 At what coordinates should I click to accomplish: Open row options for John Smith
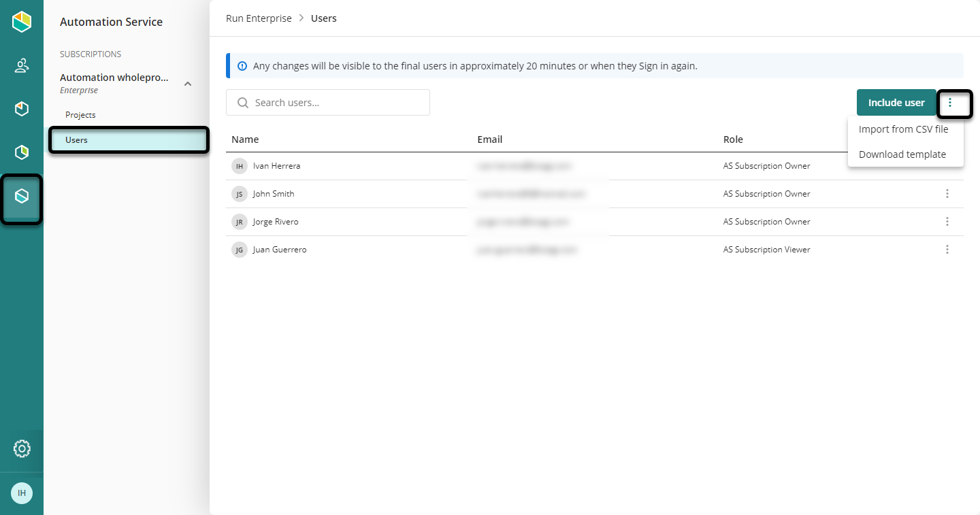pos(947,194)
